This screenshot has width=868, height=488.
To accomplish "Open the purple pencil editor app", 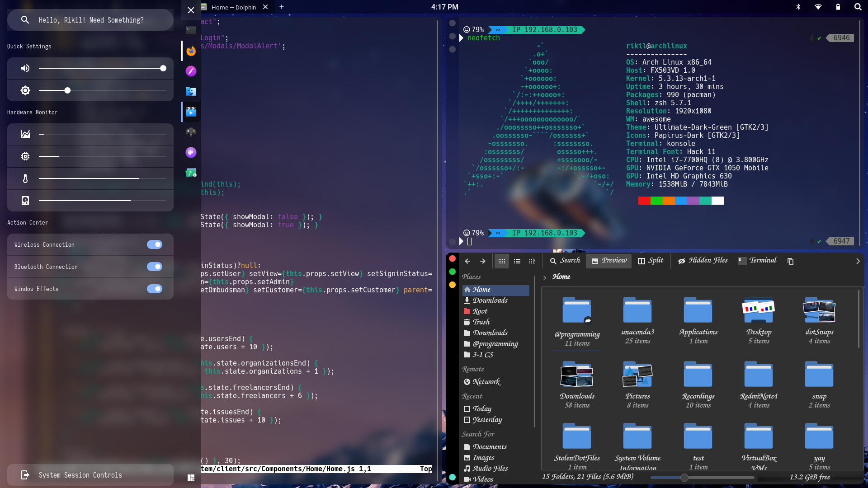I will 191,71.
